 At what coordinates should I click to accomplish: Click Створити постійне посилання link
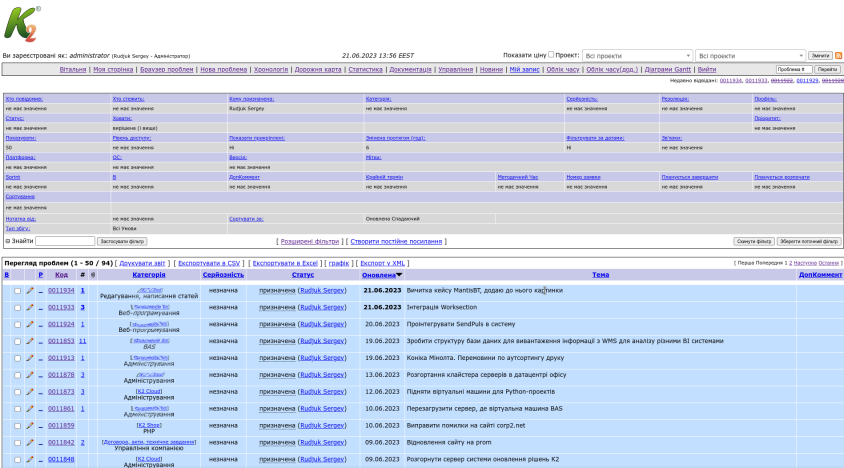[x=396, y=241]
